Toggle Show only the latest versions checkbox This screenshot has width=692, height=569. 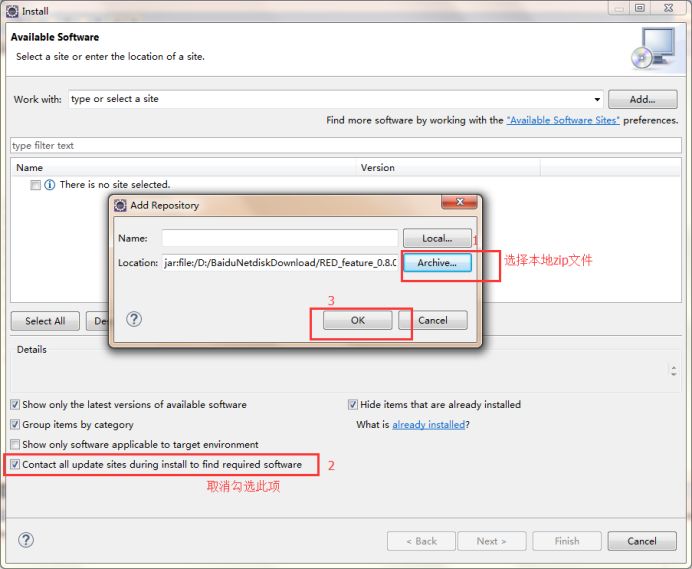tap(15, 404)
